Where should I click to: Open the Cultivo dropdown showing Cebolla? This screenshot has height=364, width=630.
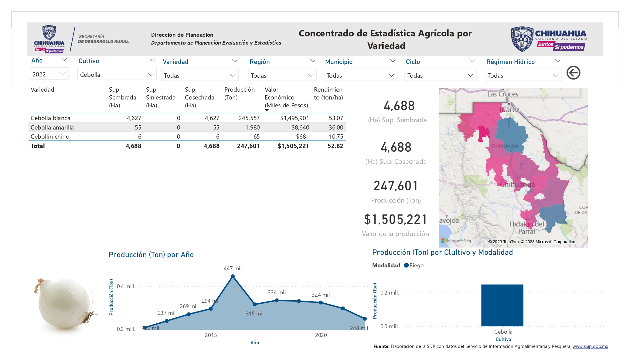point(117,74)
